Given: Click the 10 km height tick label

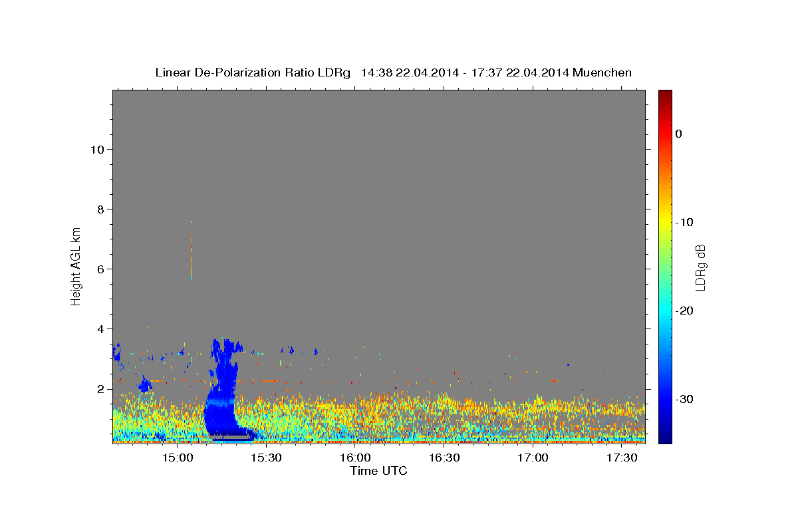Looking at the screenshot, I should (x=99, y=149).
